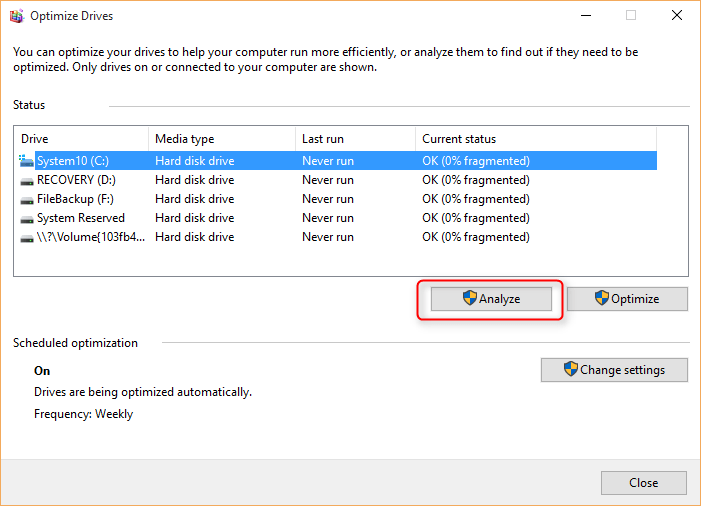Click the Frequency: Weekly text
The width and height of the screenshot is (701, 506).
point(84,414)
